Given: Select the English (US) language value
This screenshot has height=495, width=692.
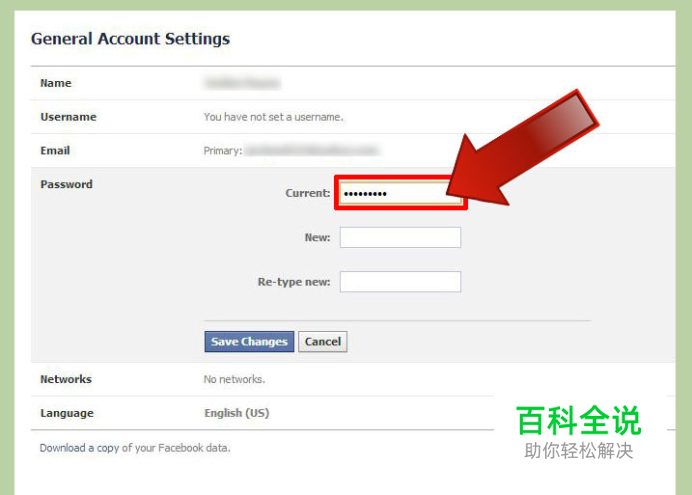Looking at the screenshot, I should coord(237,413).
